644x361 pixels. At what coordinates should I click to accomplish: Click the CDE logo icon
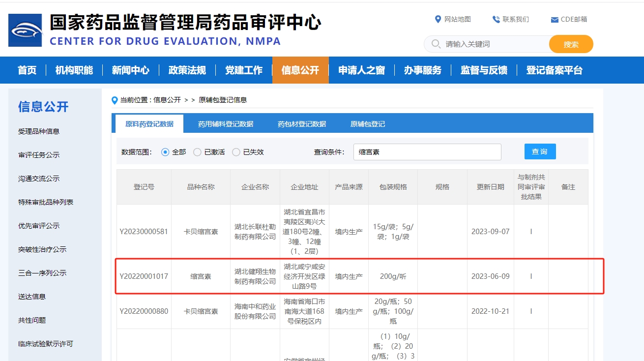(x=25, y=30)
